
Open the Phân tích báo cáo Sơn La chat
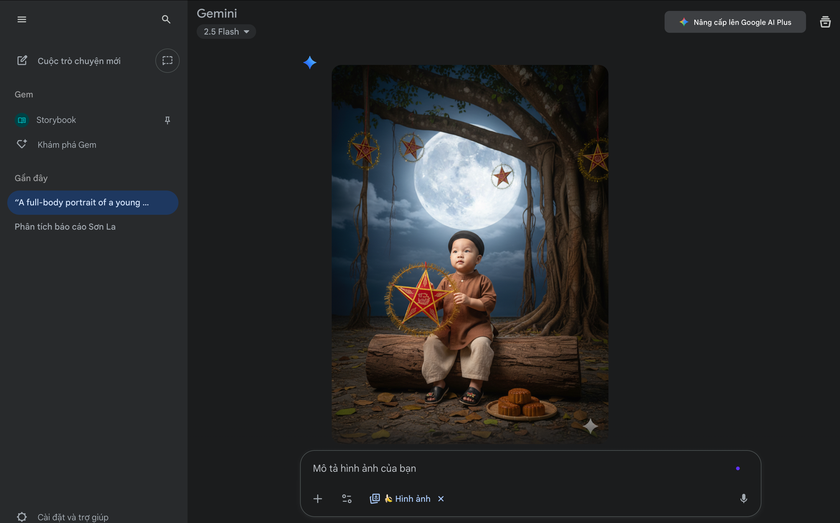tap(65, 227)
